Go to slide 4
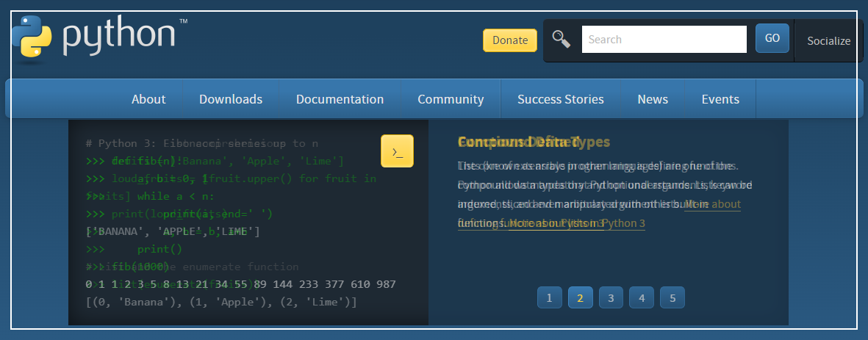 pos(642,297)
